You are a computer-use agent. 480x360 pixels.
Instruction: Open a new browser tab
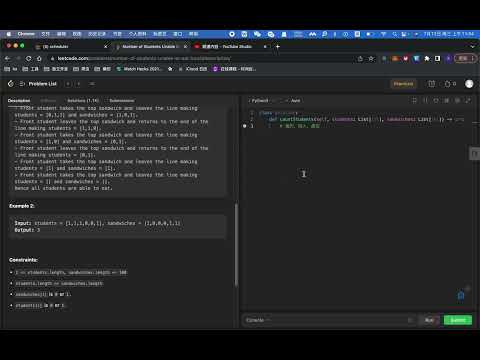[278, 46]
